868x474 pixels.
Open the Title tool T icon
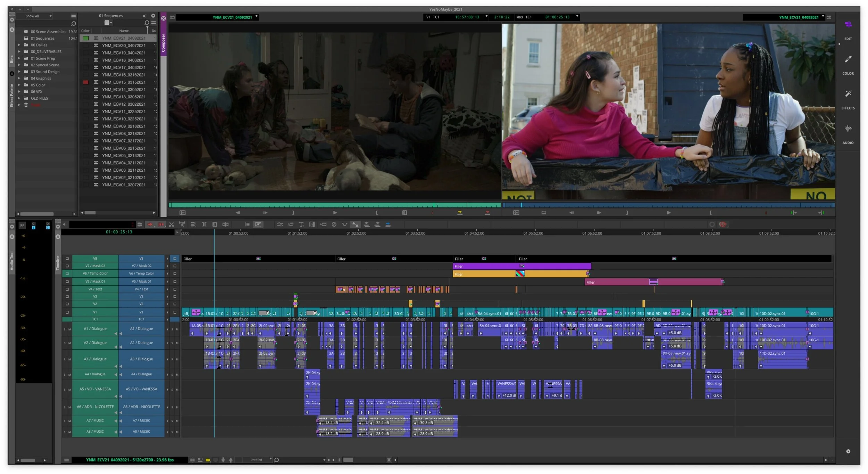(x=301, y=224)
